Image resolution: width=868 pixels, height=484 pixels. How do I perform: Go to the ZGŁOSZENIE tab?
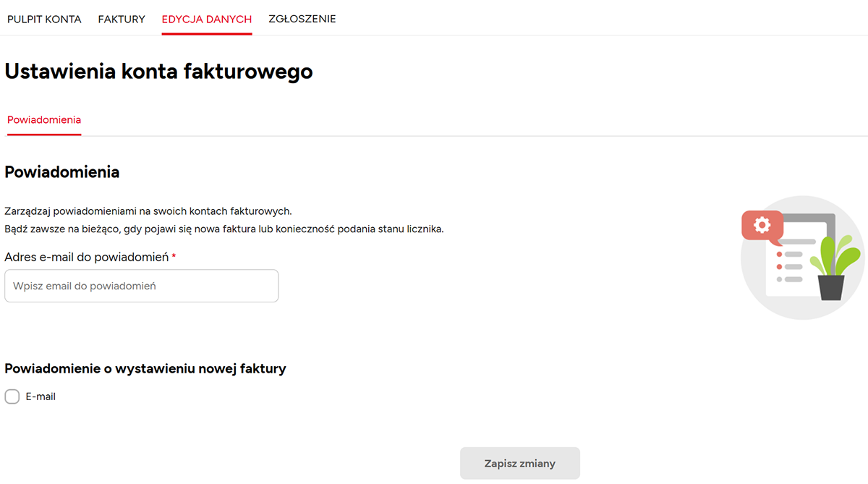(x=302, y=20)
